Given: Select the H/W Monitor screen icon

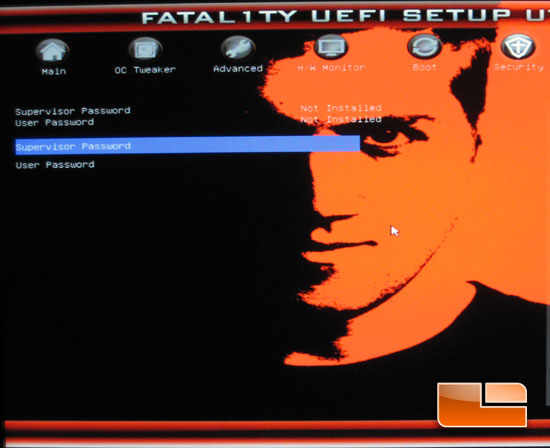Looking at the screenshot, I should (331, 47).
